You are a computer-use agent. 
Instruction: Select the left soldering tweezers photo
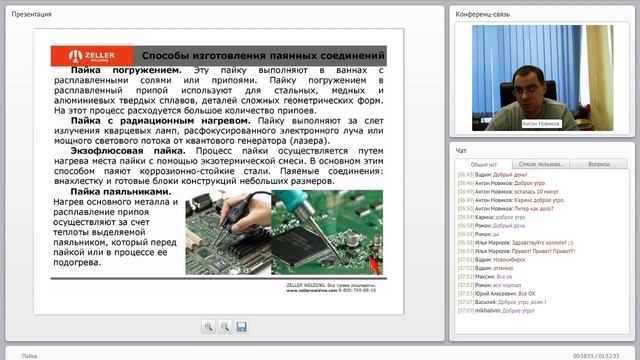[x=228, y=232]
